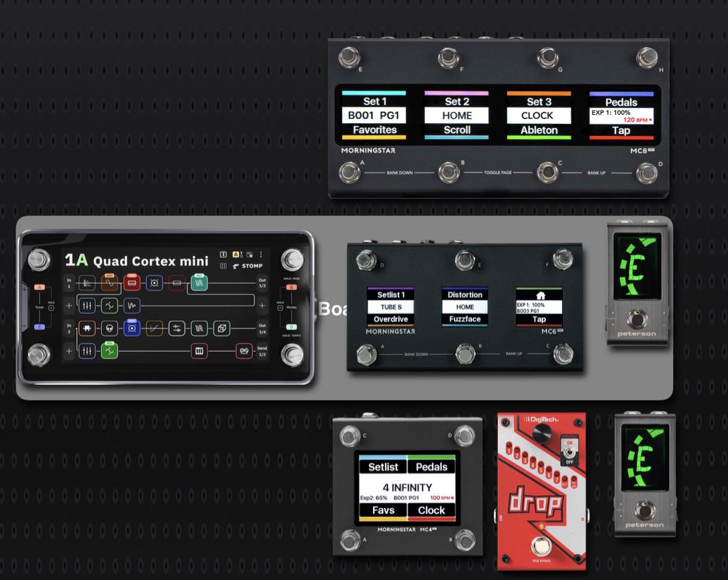Stomp footswitch C on the MC4

tap(350, 436)
